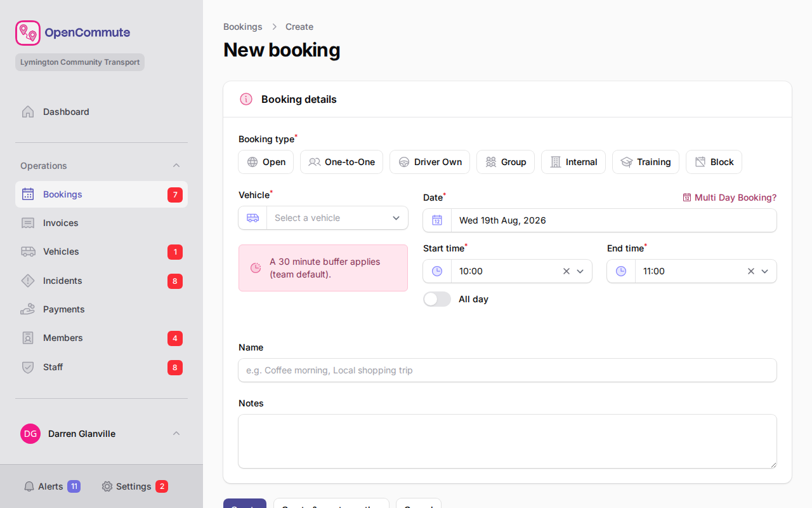This screenshot has height=508, width=812.
Task: Click the Settings gear icon
Action: 107,486
